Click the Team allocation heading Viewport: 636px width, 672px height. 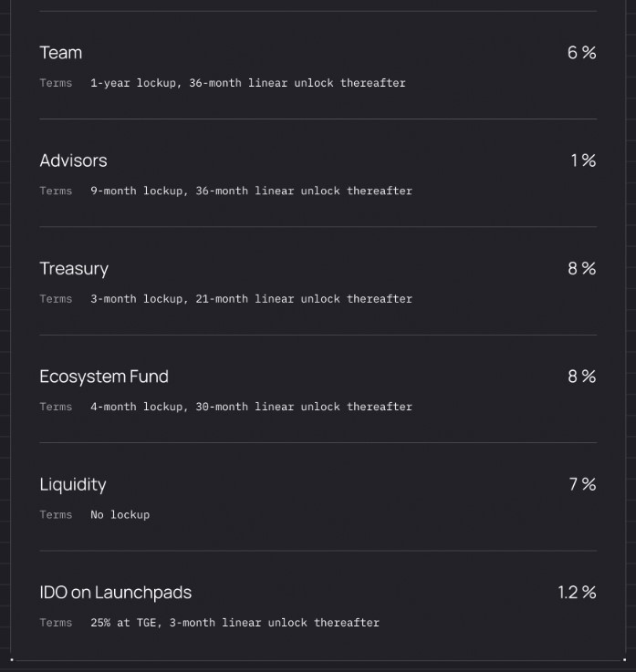point(61,53)
